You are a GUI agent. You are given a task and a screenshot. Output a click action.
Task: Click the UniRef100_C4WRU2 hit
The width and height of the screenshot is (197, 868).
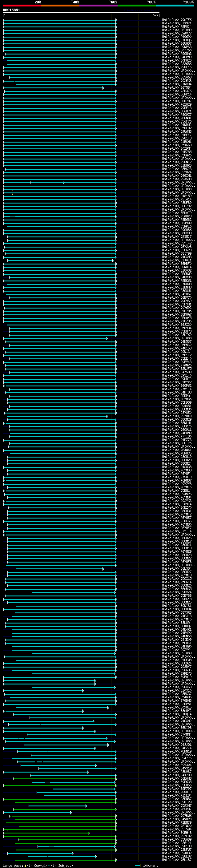pyautogui.click(x=177, y=125)
